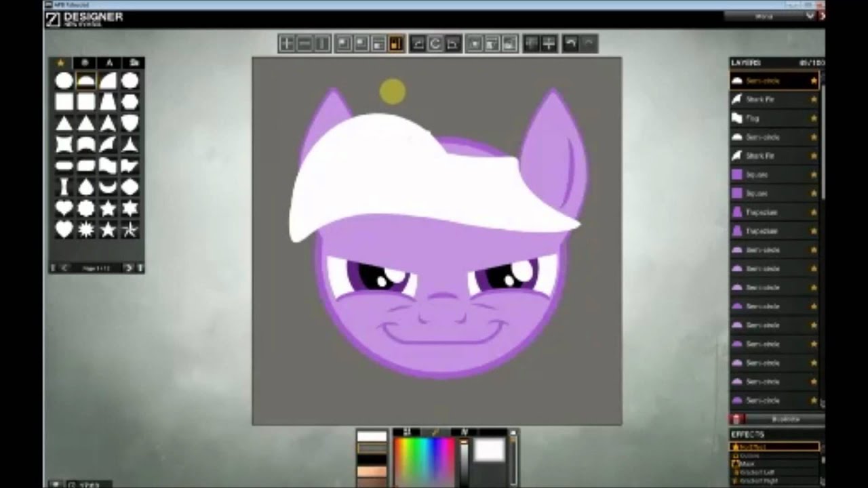Select the circle shape in the palette

pos(64,81)
